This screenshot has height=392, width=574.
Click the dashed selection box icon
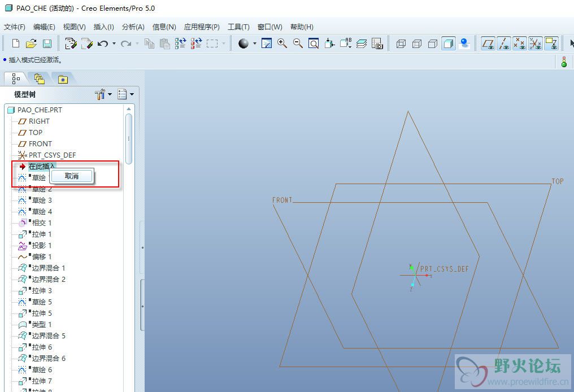tap(212, 43)
